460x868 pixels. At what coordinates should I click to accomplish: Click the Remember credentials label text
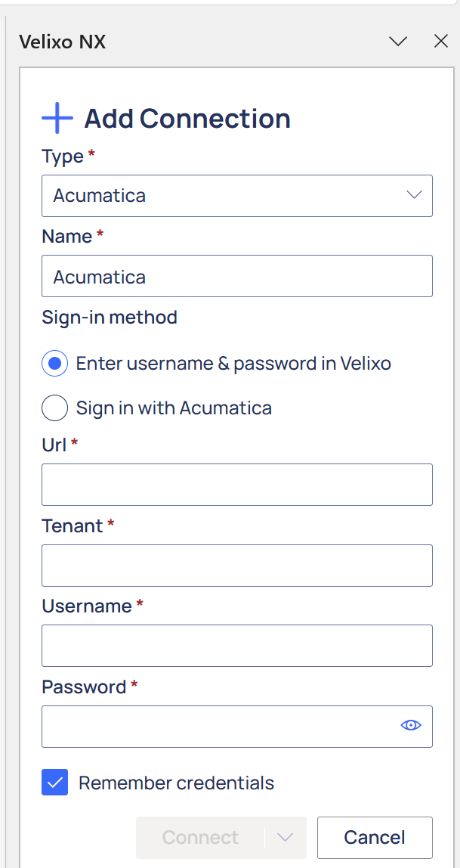(176, 783)
